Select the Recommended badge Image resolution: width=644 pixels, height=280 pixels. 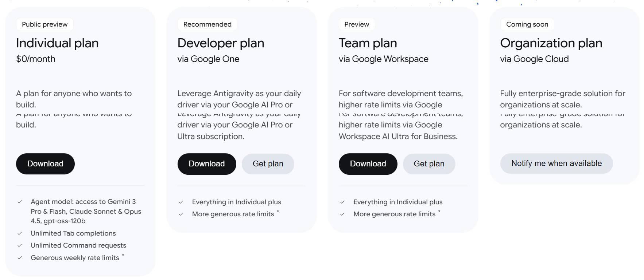point(207,24)
